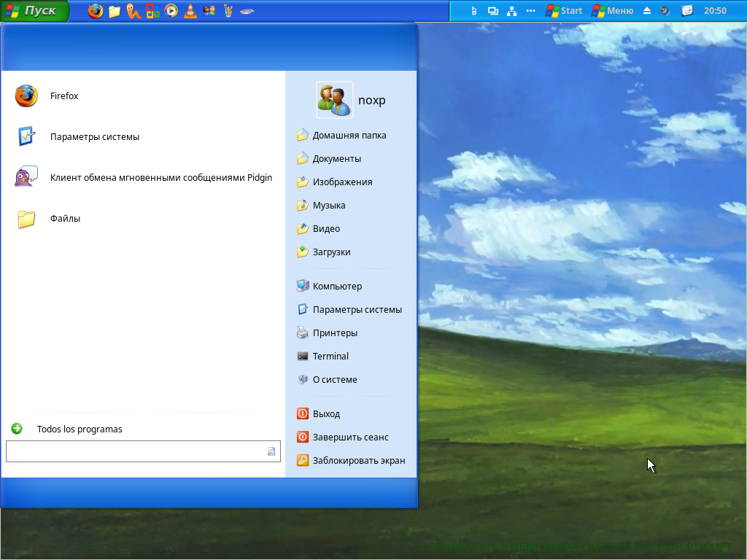Click the noxp user avatar
The image size is (747, 560).
coord(334,100)
